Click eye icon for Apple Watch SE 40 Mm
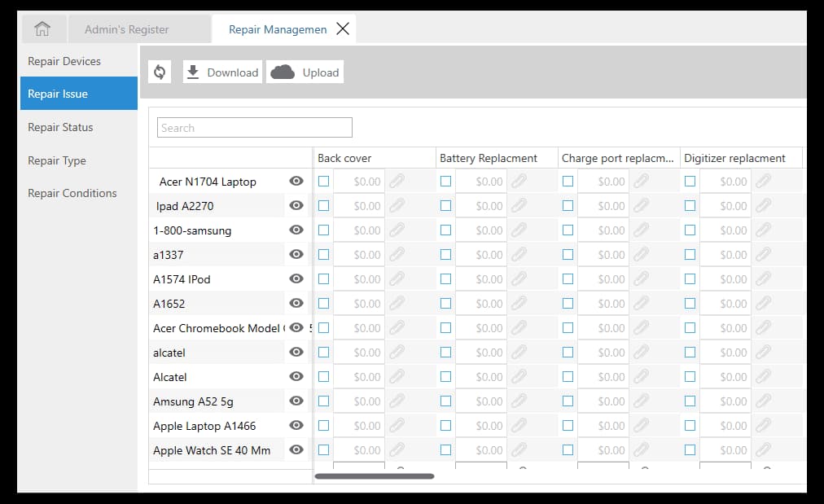Screen dimensions: 824x504 (296, 450)
